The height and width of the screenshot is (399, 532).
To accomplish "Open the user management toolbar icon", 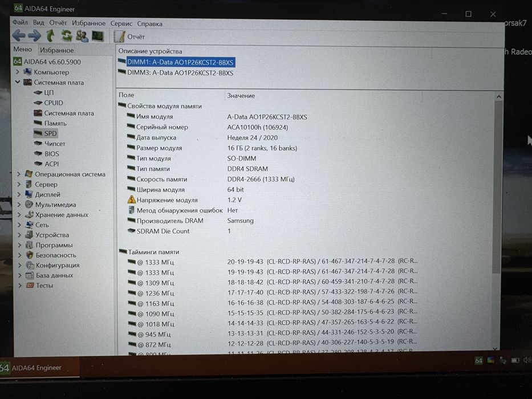I will (x=82, y=36).
